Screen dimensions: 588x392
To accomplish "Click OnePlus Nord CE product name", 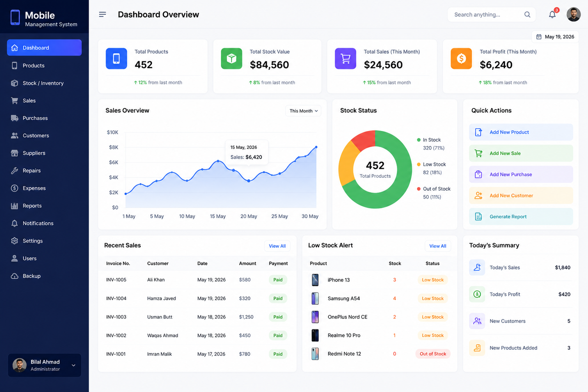I will tap(348, 317).
